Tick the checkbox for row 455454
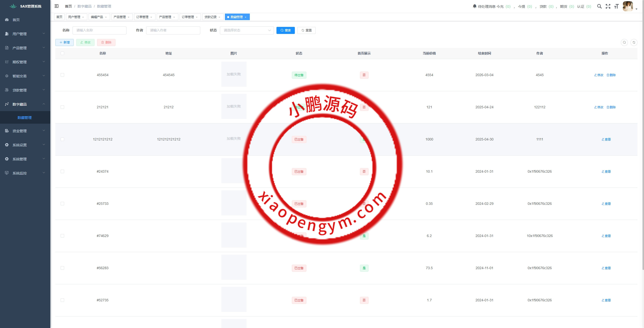The height and width of the screenshot is (328, 644). pos(62,75)
